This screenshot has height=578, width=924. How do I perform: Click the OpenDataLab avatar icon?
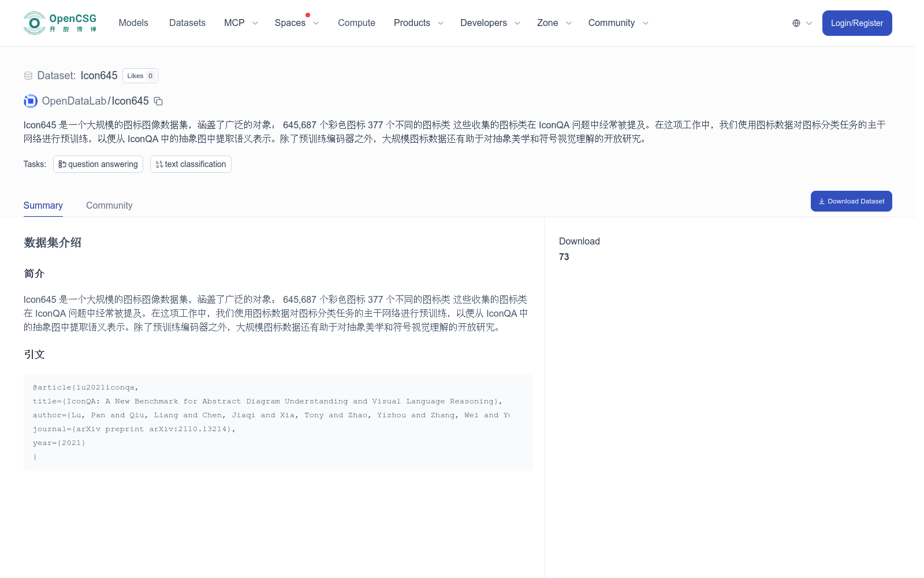[x=31, y=101]
